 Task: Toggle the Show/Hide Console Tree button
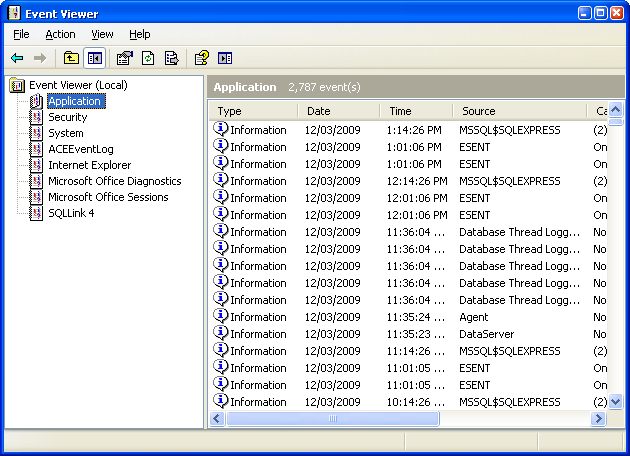coord(95,58)
